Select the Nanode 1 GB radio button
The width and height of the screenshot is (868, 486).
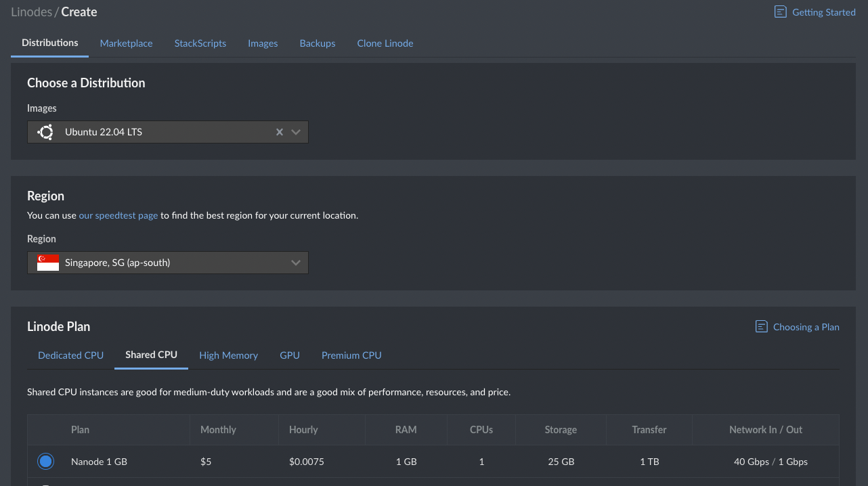(45, 462)
